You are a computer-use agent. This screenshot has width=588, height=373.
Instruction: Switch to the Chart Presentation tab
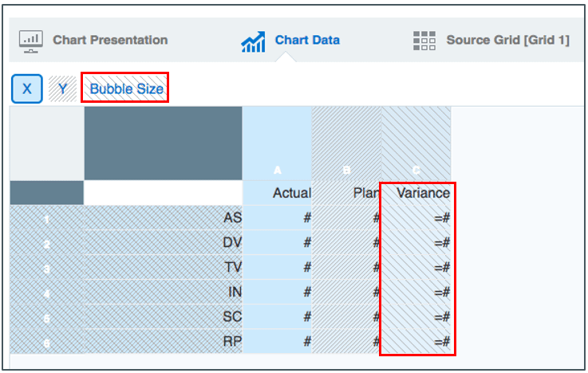[x=110, y=40]
